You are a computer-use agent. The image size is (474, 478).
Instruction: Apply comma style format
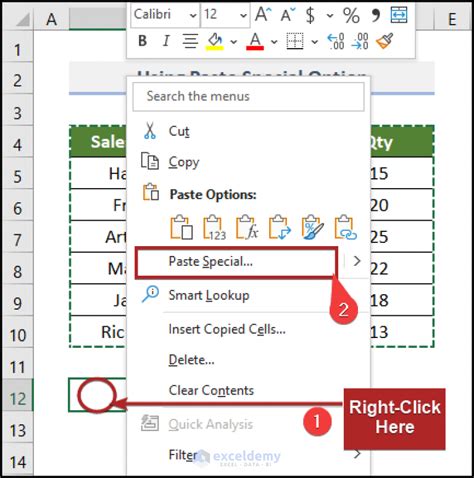375,15
